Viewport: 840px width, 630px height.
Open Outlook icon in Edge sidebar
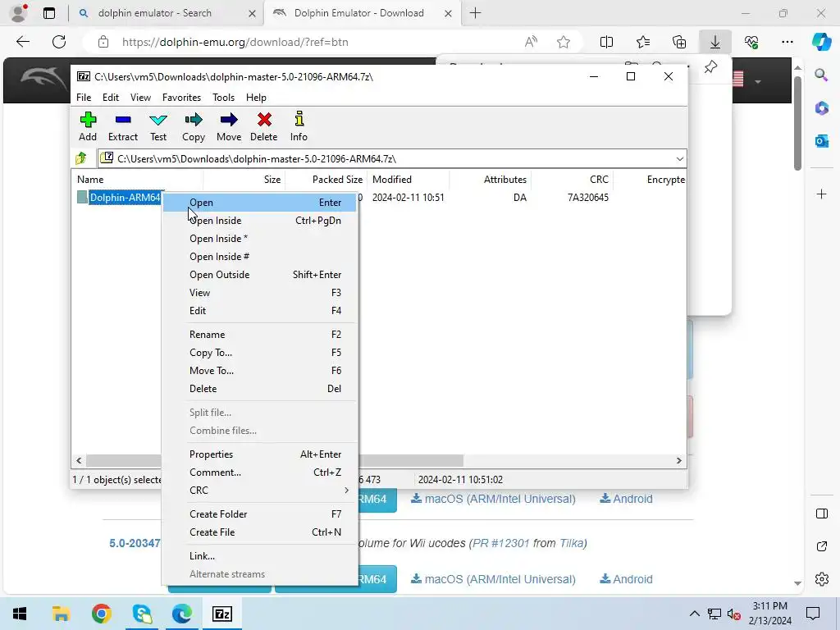click(821, 141)
